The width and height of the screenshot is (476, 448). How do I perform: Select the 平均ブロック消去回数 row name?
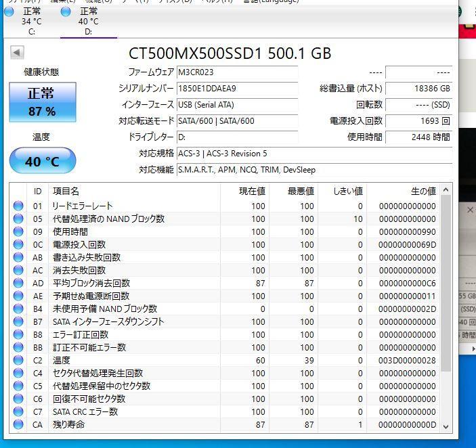click(x=91, y=284)
